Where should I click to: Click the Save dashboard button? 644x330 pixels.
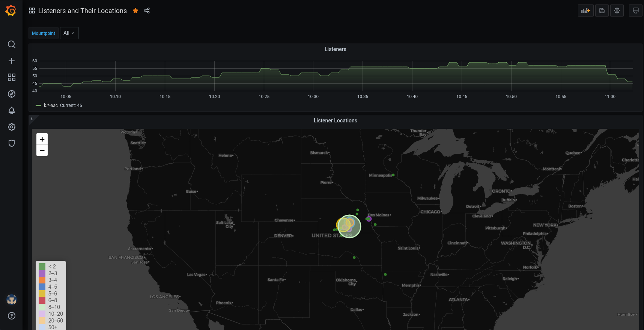[x=602, y=11]
